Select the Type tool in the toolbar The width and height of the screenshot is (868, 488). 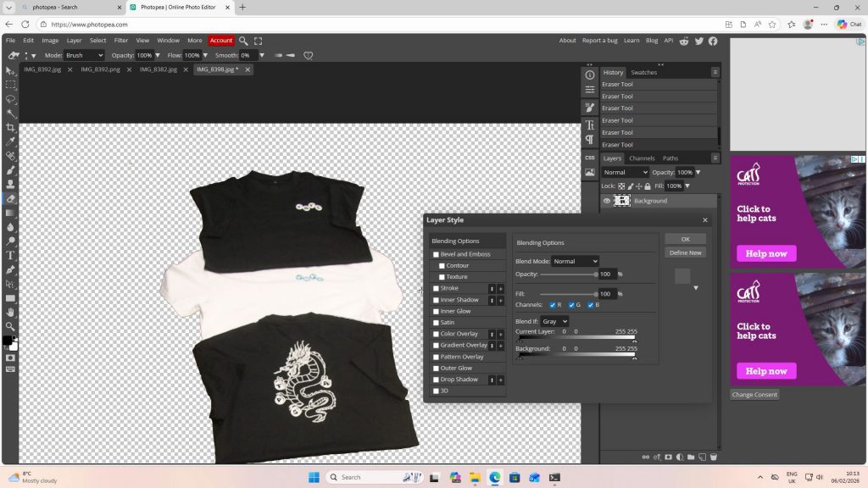click(11, 255)
